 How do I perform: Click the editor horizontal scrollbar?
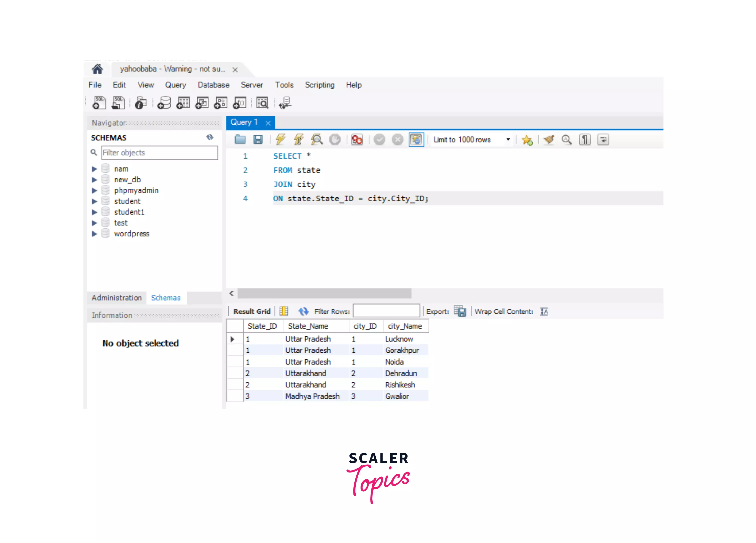324,293
